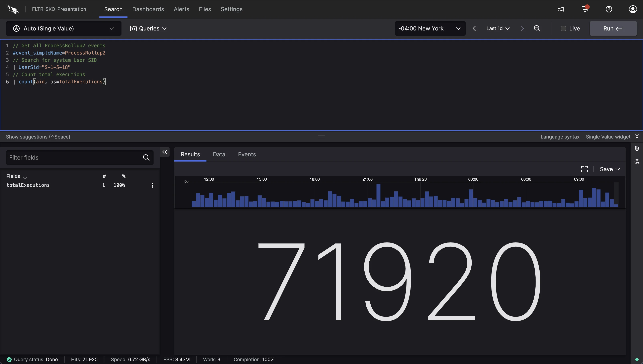Enable the Live checkbox
The image size is (643, 364).
563,28
